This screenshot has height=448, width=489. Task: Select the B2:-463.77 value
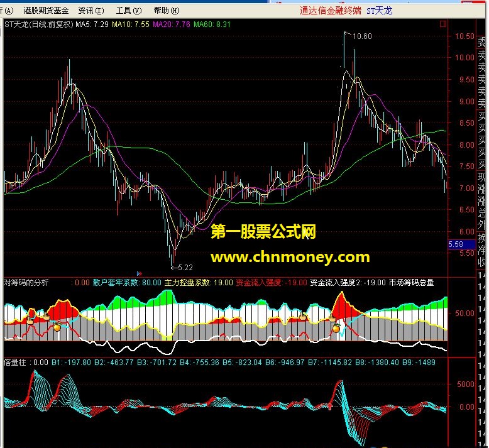click(x=114, y=363)
